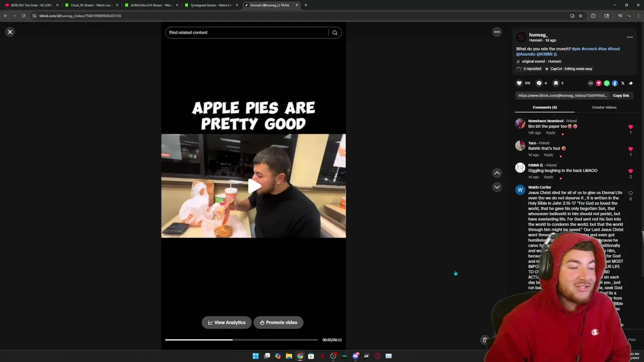Switch to AURACeltics214 Stream browser tab
Image resolution: width=644 pixels, height=362 pixels.
(x=151, y=5)
